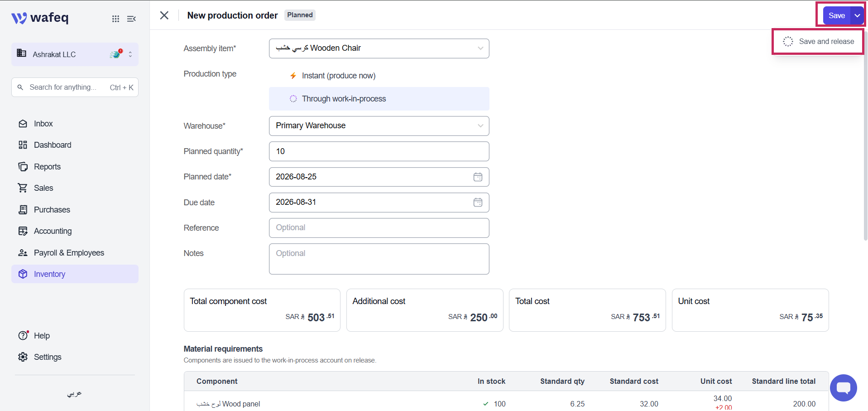Expand the Save button dropdown arrow
The image size is (868, 411).
(x=857, y=15)
